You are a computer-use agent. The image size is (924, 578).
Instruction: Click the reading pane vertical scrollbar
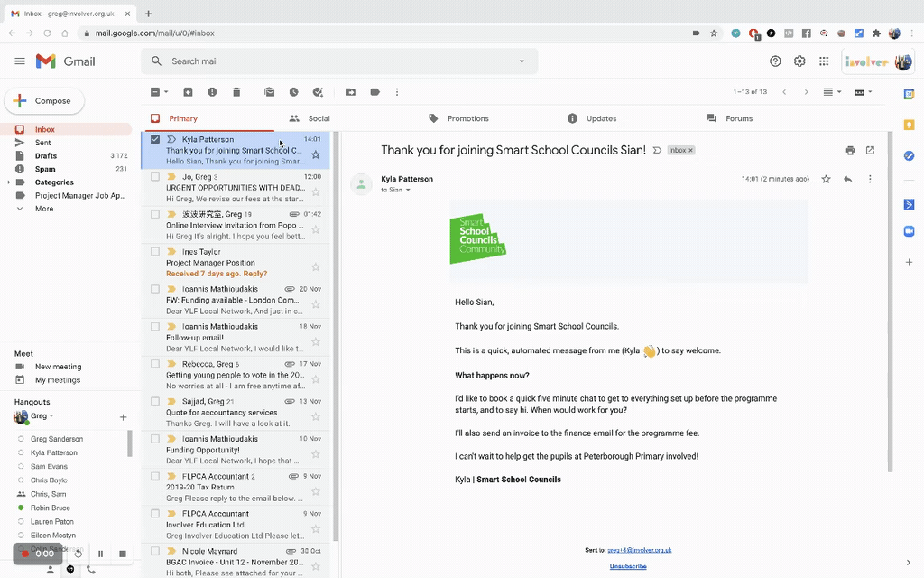pyautogui.click(x=890, y=302)
